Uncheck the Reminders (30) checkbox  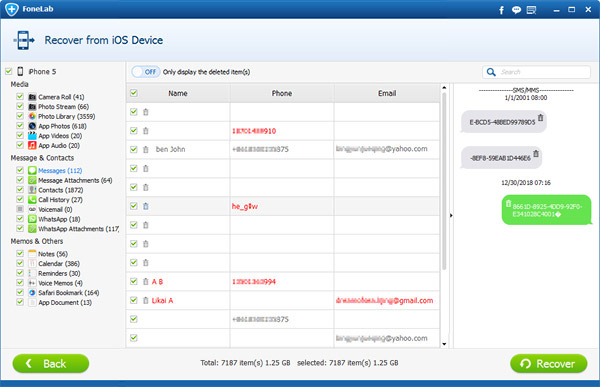[20, 273]
